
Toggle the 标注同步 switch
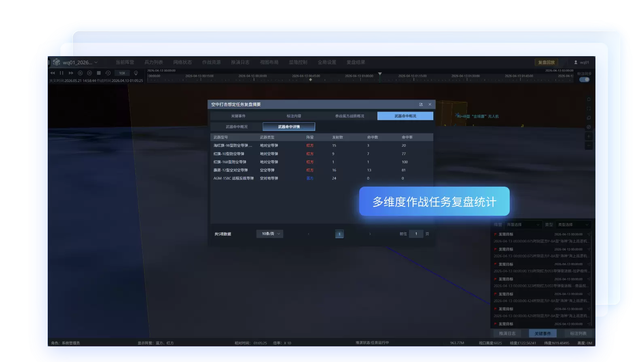[x=585, y=80]
